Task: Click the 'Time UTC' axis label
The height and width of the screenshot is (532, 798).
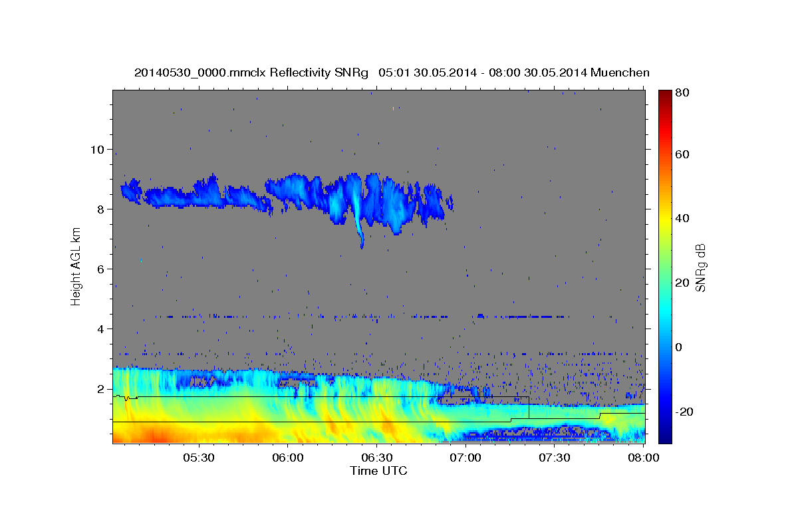Action: [x=378, y=471]
